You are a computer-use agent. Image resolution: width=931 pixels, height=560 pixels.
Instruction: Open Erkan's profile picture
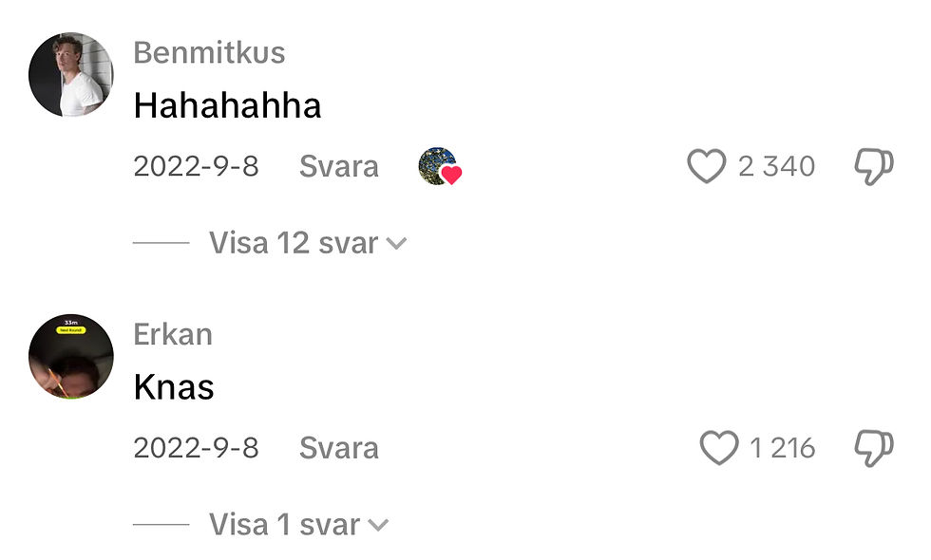pyautogui.click(x=70, y=352)
